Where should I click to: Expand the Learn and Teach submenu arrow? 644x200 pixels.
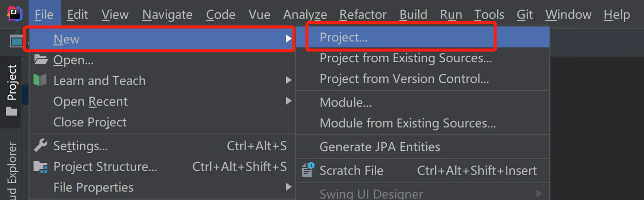pyautogui.click(x=288, y=80)
